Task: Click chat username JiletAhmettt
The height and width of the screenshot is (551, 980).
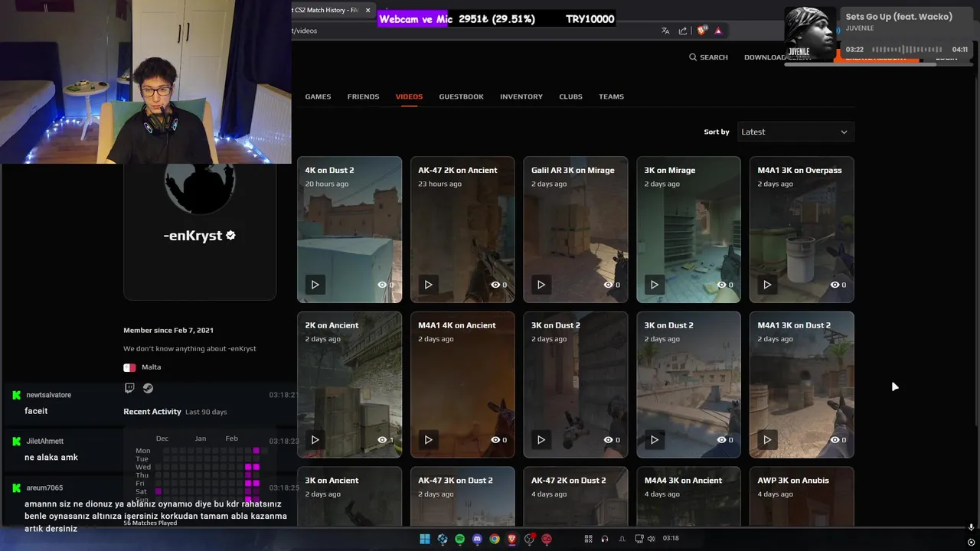Action: click(44, 442)
